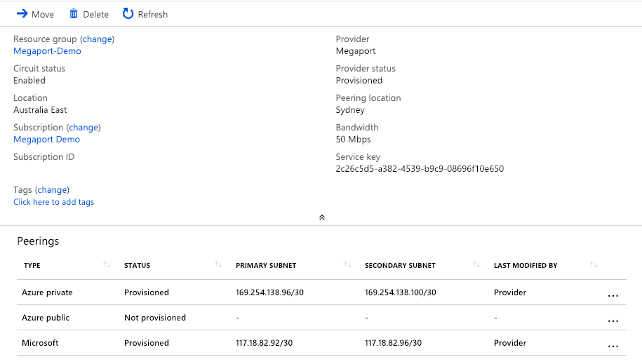Sort peerings by Type column arrows
Screen dimensions: 642x364
(107, 265)
